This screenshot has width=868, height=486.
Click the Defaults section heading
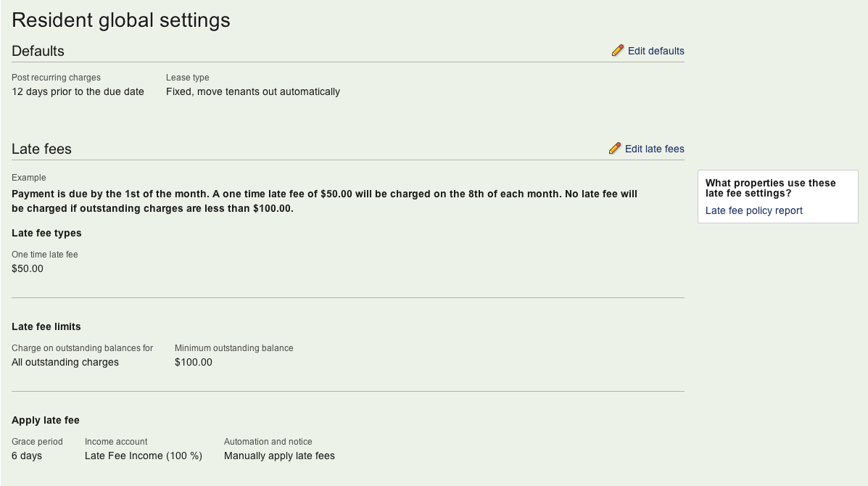pos(38,51)
